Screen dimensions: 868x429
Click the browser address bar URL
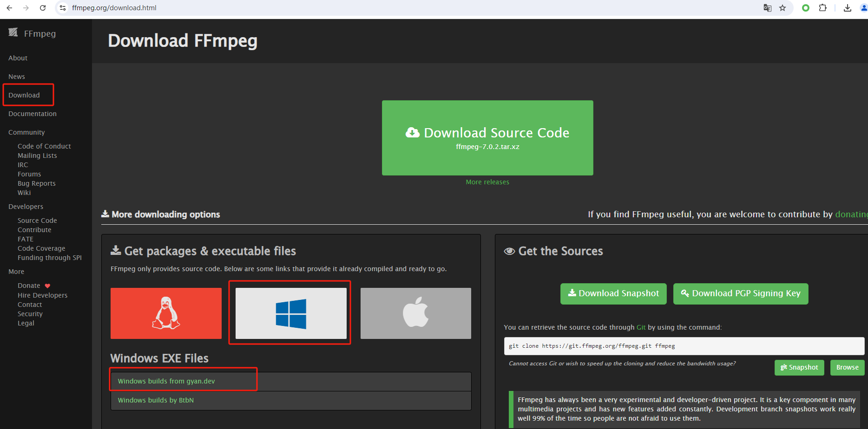tap(114, 8)
